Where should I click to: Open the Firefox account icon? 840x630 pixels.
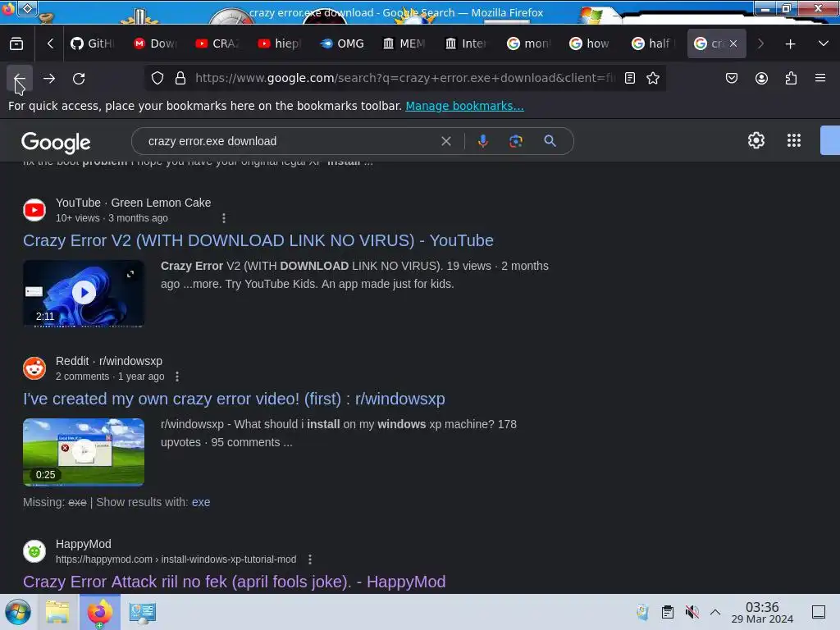[x=761, y=78]
